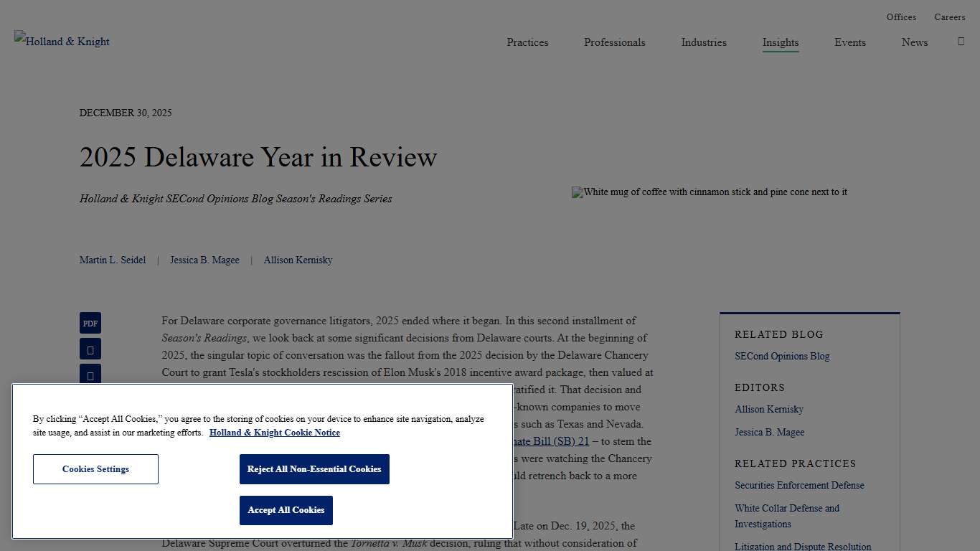Open Martin L. Seidel's author profile
This screenshot has height=551, width=980.
point(113,260)
